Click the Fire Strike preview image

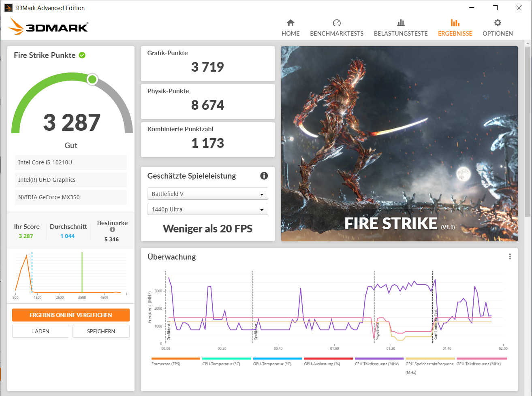point(399,144)
